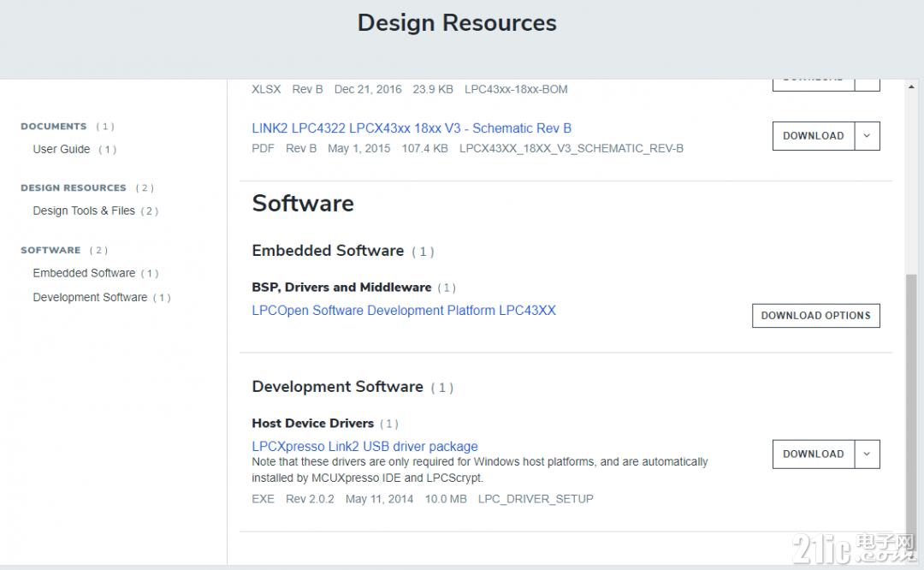Screen dimensions: 924x570
Task: Click the large Software section heading
Action: pyautogui.click(x=303, y=204)
